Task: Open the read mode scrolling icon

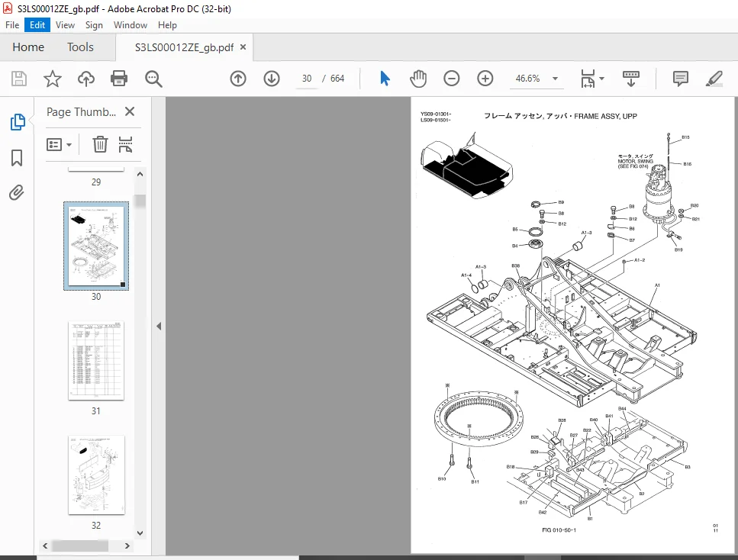Action: coord(630,79)
